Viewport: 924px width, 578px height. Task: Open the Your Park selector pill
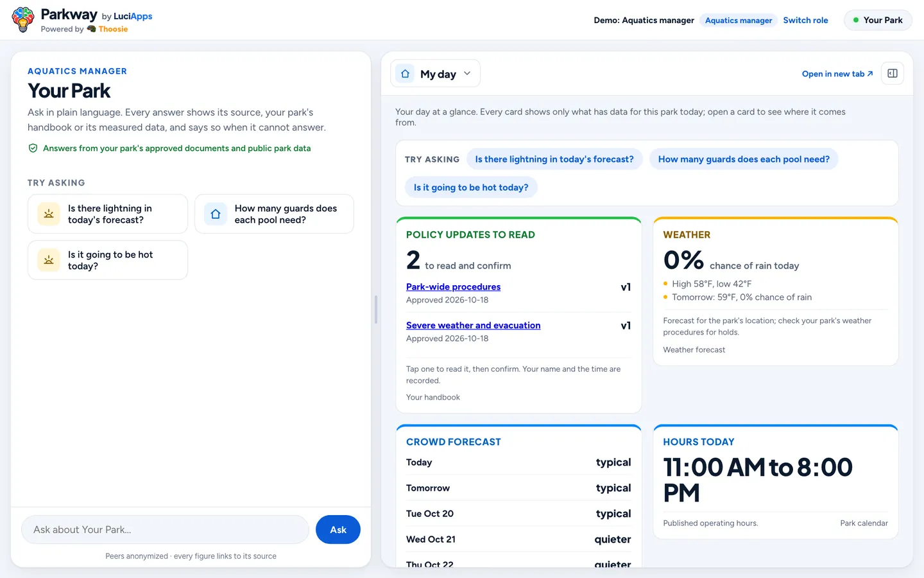coord(878,20)
